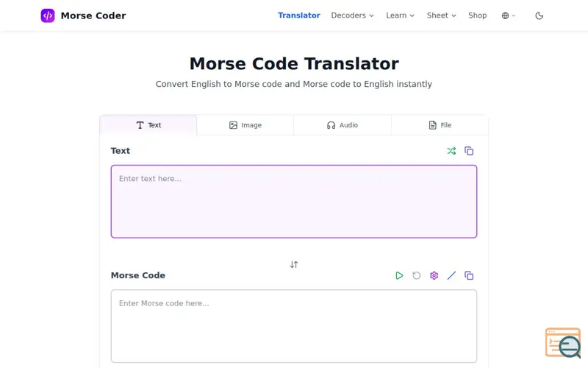Expand the Sheet dropdown menu

[x=442, y=15]
